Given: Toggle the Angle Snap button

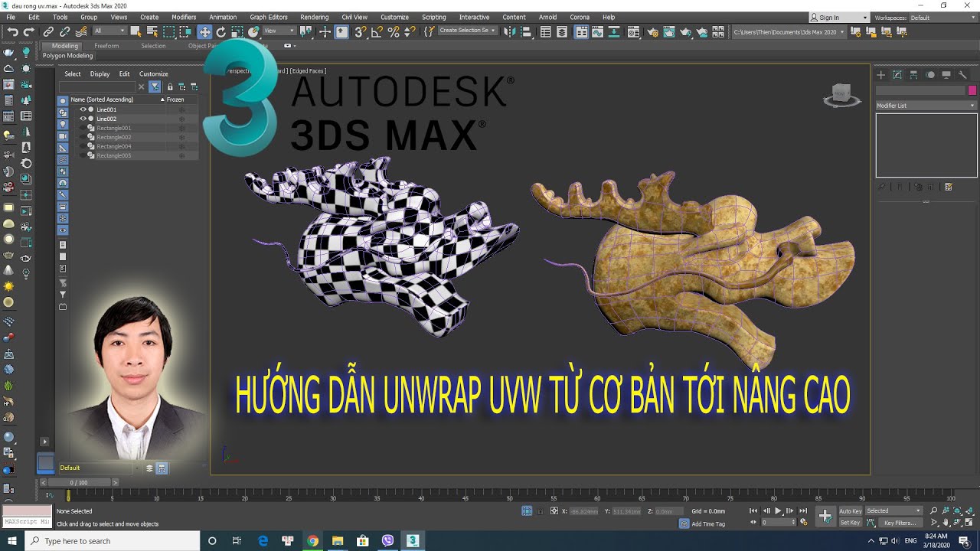Looking at the screenshot, I should click(x=377, y=31).
